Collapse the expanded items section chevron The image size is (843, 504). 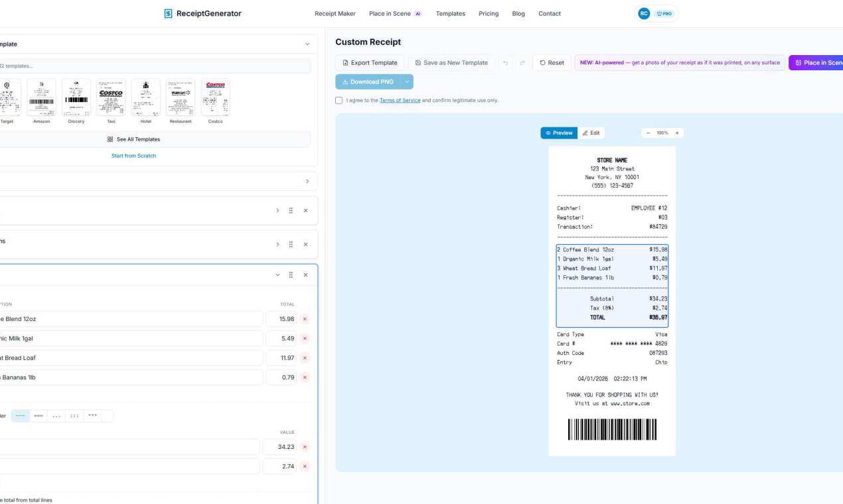pyautogui.click(x=277, y=275)
